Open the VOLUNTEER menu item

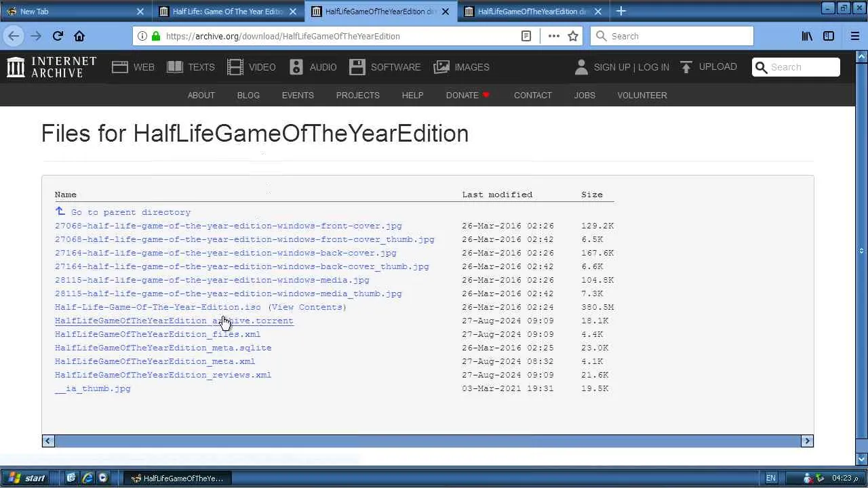pyautogui.click(x=642, y=96)
